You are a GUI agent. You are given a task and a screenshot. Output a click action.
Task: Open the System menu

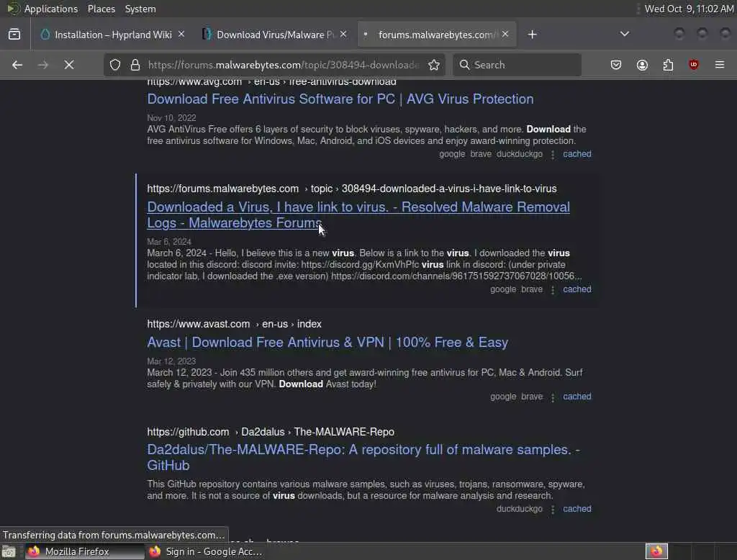pyautogui.click(x=140, y=9)
